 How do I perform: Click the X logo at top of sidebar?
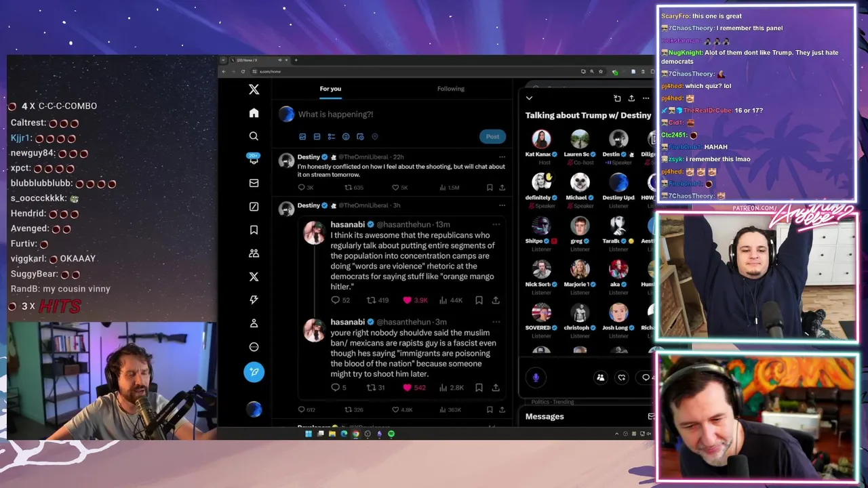coord(254,89)
